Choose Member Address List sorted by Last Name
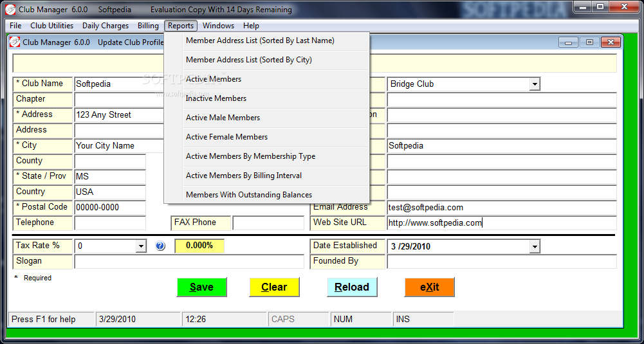The image size is (644, 344). click(275, 41)
